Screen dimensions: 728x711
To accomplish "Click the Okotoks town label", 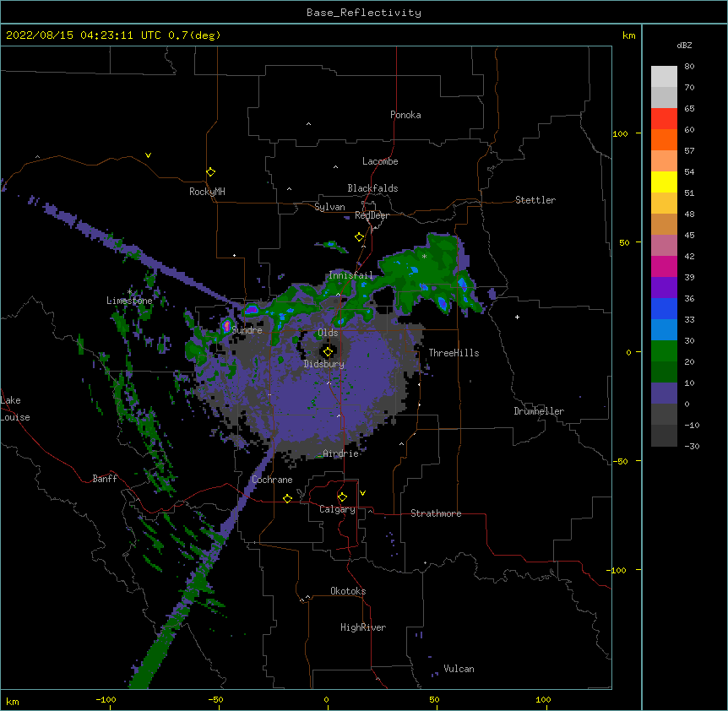I will click(x=348, y=591).
